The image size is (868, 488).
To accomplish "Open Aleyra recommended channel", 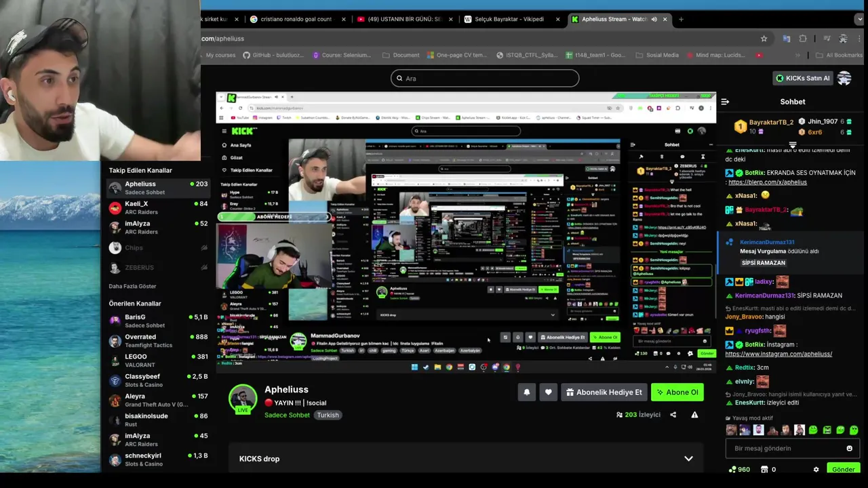I will [x=158, y=400].
